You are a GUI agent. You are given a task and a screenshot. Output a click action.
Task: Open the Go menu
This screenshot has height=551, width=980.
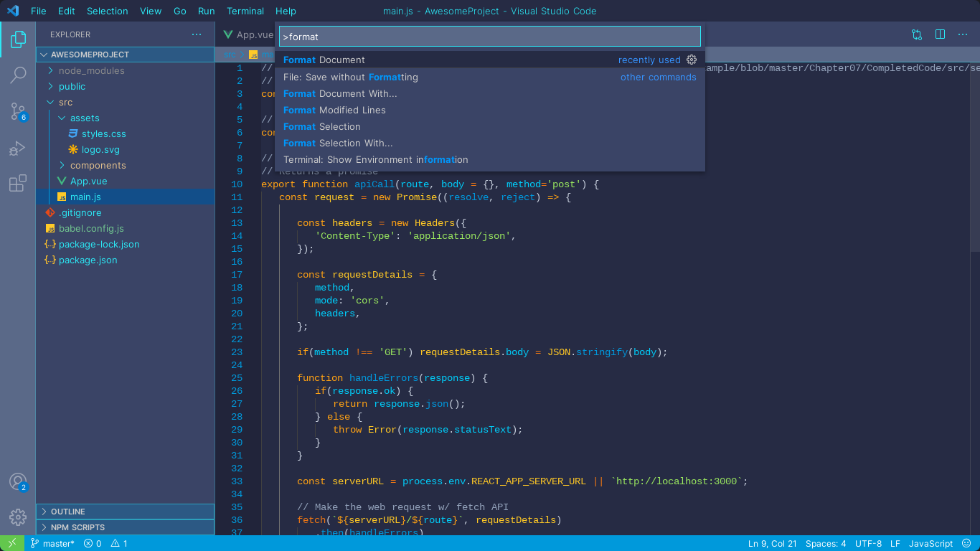pyautogui.click(x=180, y=11)
